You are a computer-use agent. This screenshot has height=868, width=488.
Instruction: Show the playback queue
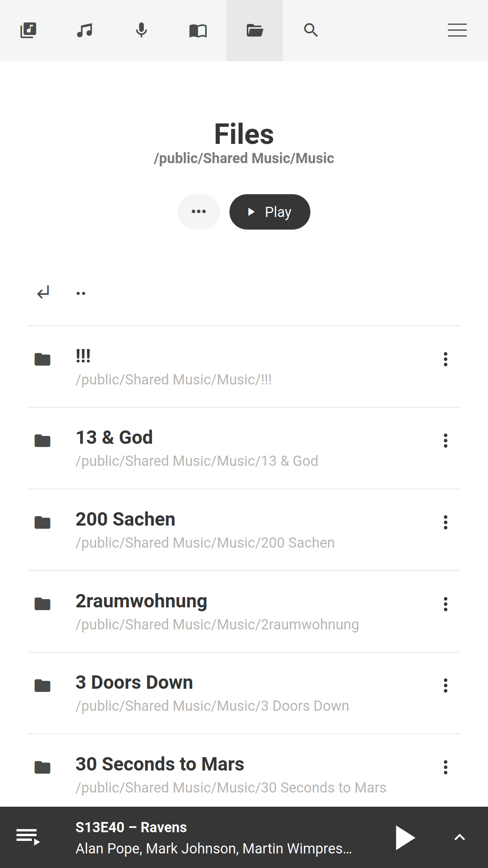coord(28,837)
